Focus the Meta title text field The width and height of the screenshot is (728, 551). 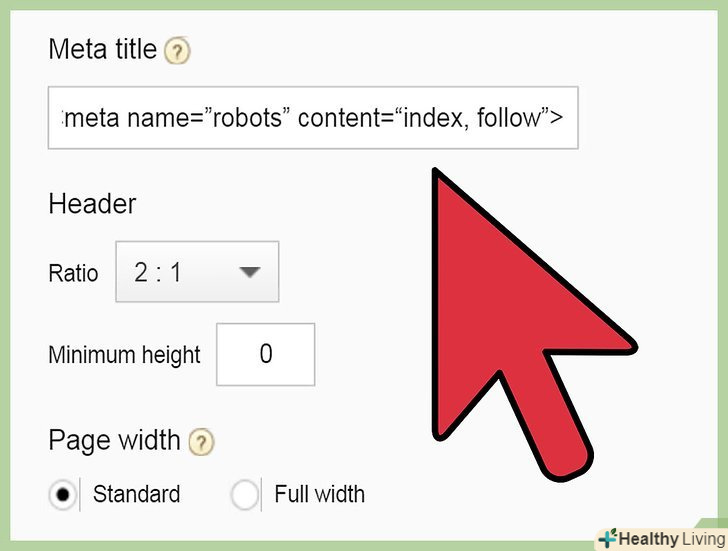[x=312, y=121]
